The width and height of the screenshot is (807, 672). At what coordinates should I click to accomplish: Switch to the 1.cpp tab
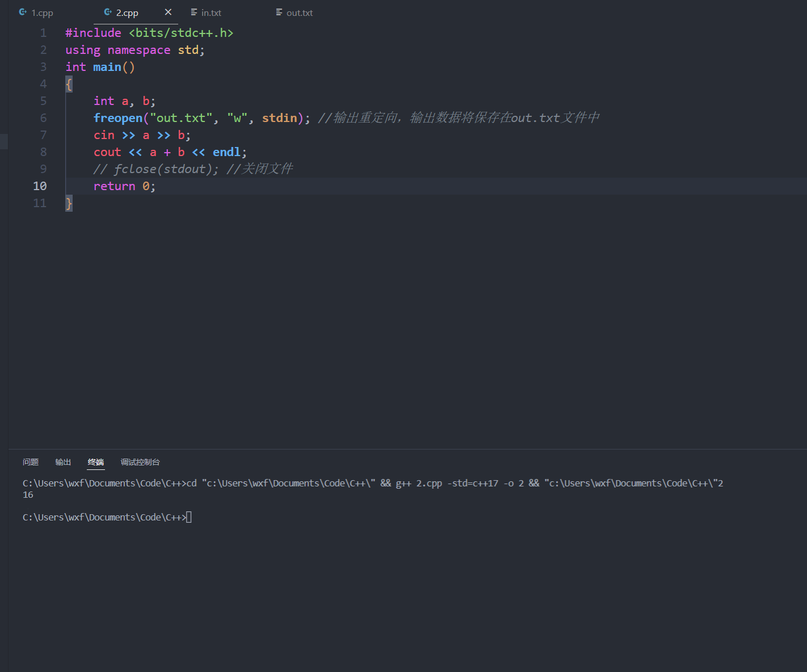(43, 12)
